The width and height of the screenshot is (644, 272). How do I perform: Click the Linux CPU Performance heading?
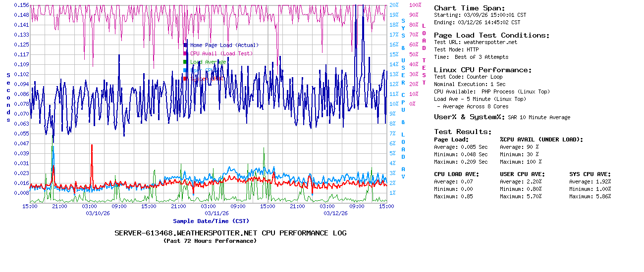tap(483, 70)
